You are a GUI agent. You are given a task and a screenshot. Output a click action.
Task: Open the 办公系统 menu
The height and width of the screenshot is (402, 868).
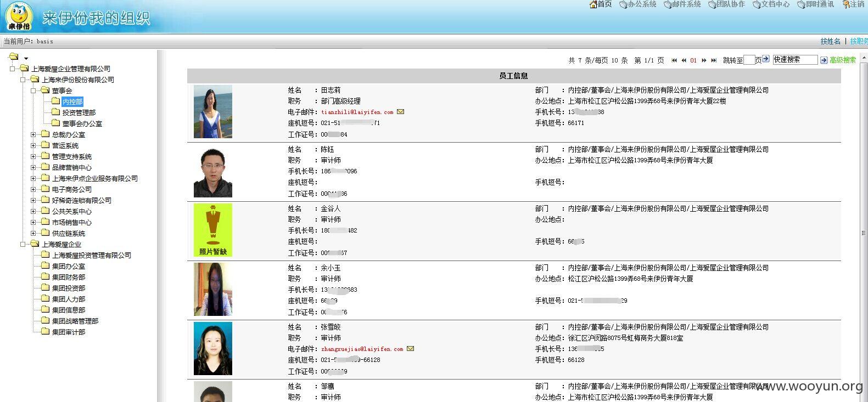coord(638,4)
